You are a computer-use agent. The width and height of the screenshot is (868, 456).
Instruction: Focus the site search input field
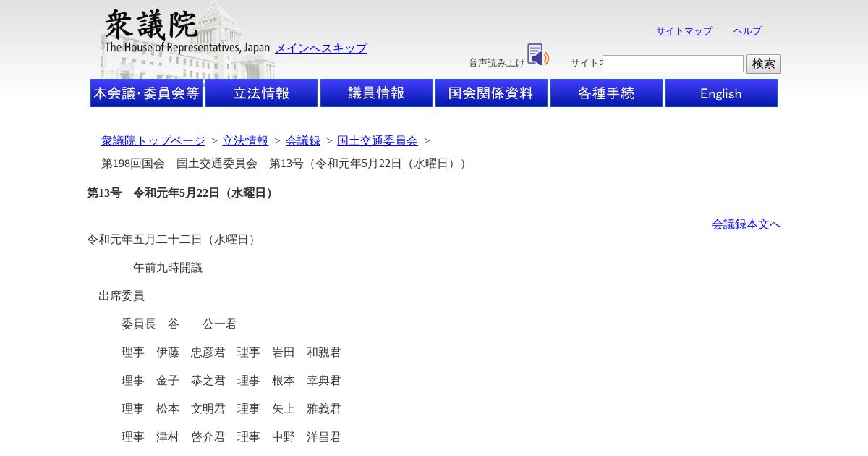click(673, 64)
